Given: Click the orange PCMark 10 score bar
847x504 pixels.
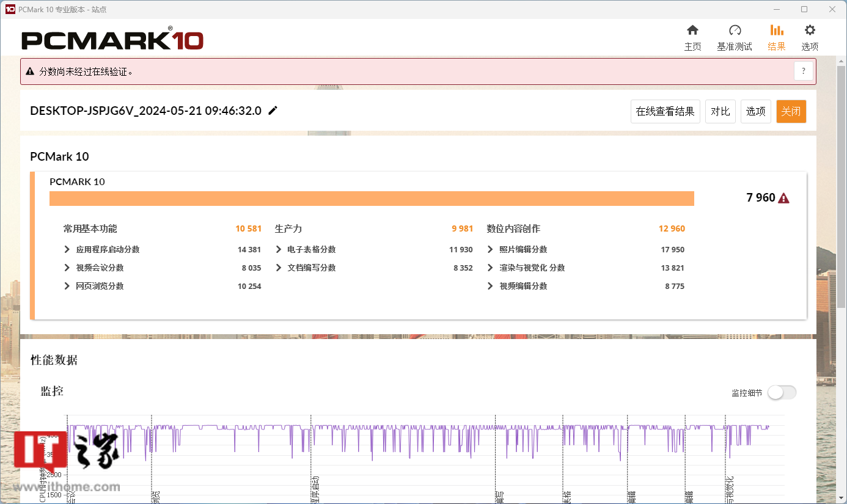Looking at the screenshot, I should [x=372, y=199].
